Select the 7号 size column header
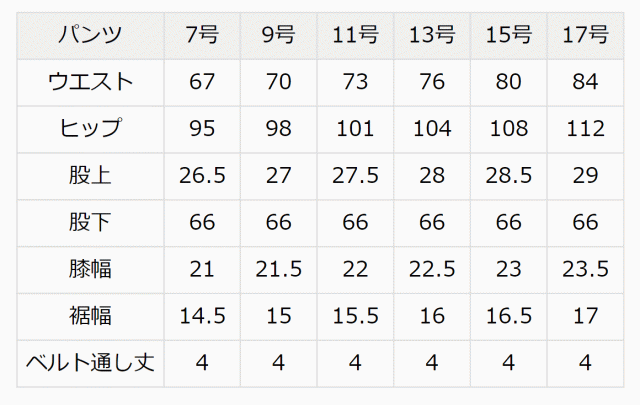 tap(202, 35)
